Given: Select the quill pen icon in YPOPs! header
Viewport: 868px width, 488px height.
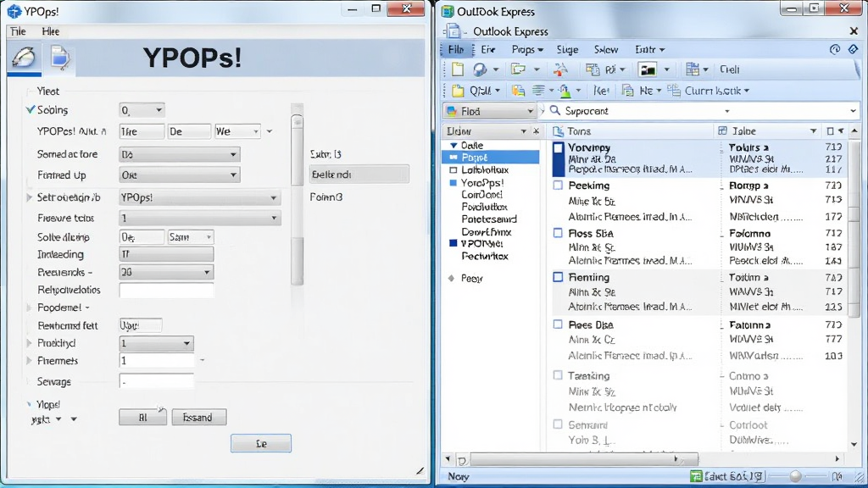Looking at the screenshot, I should 24,58.
